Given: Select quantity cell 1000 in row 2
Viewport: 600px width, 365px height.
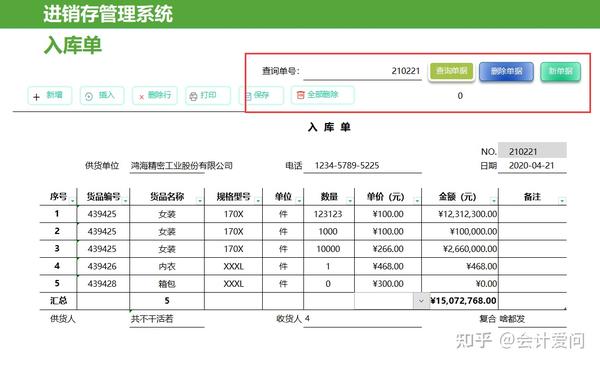Looking at the screenshot, I should (x=328, y=231).
